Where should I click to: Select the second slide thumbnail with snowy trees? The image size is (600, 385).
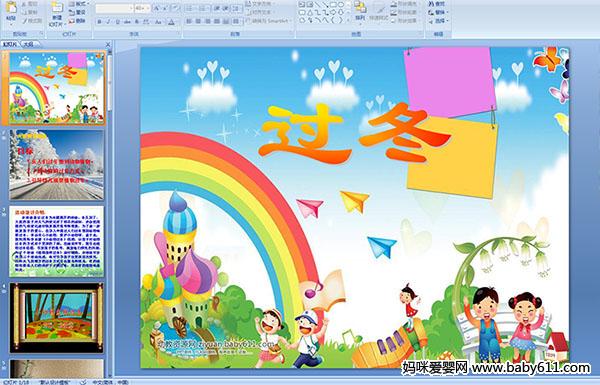(57, 165)
